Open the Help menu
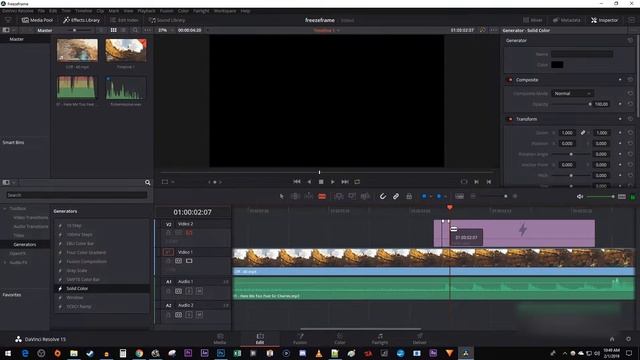 coord(245,11)
